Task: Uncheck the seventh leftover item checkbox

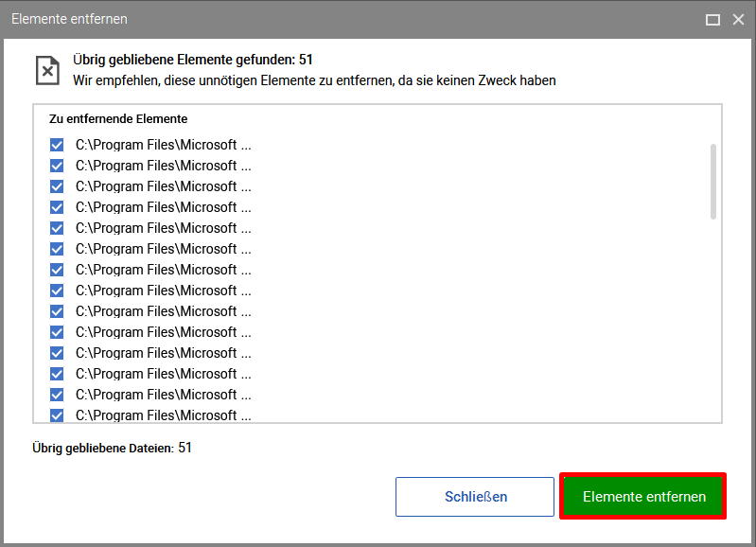Action: (57, 270)
